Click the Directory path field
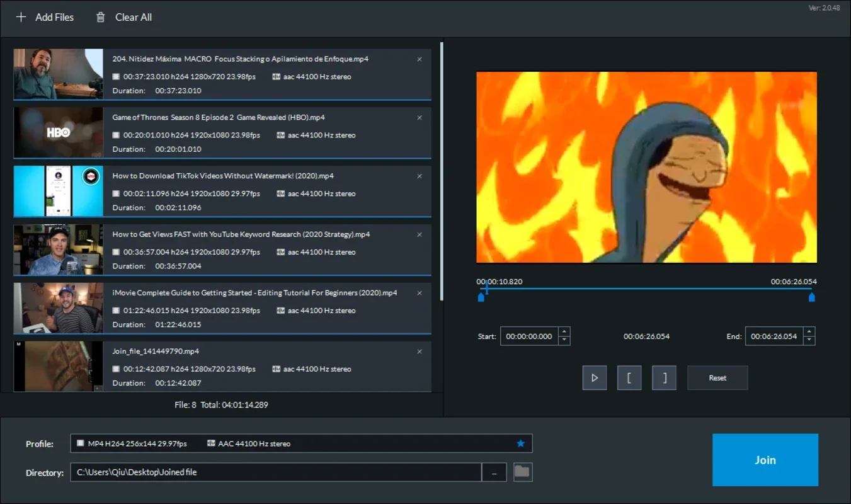Image resolution: width=851 pixels, height=504 pixels. click(x=276, y=472)
